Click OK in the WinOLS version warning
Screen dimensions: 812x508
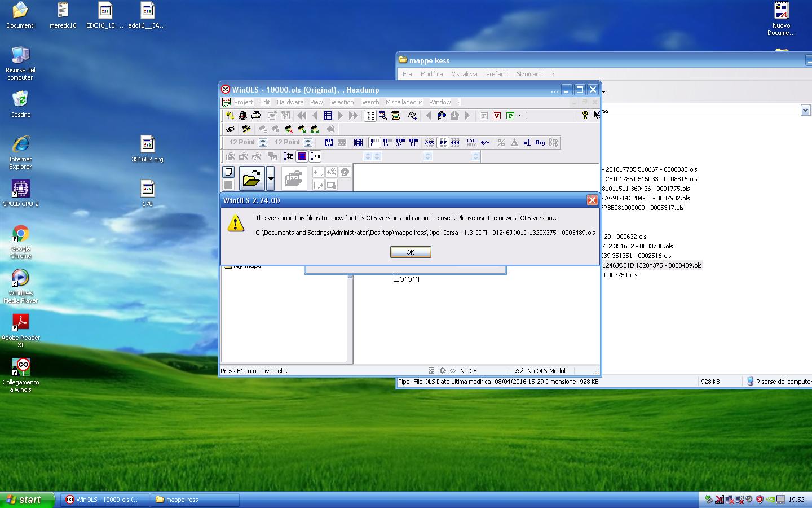click(x=410, y=252)
